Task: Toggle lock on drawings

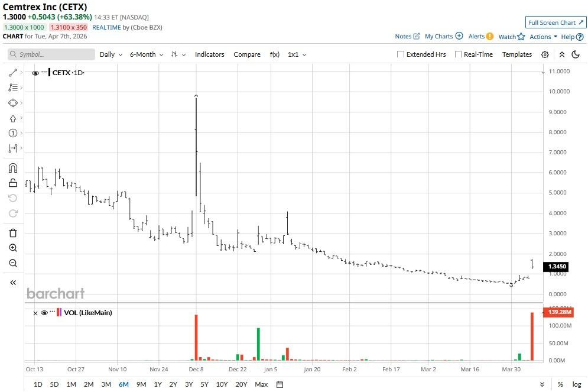Action: point(13,183)
